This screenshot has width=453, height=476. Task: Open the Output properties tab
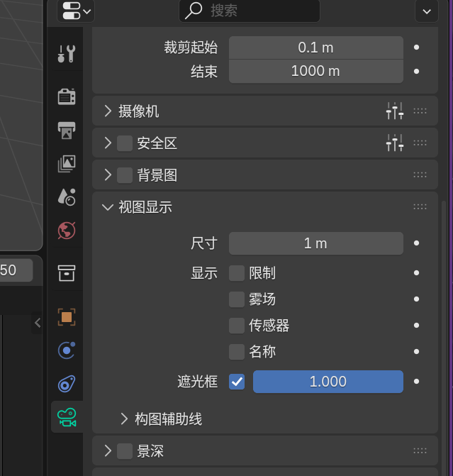[x=67, y=131]
